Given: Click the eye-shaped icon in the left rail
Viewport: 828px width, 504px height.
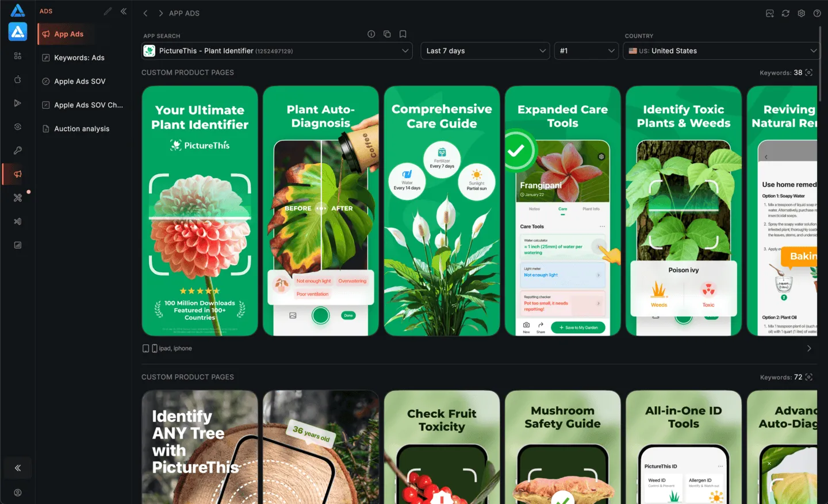Looking at the screenshot, I should click(18, 127).
